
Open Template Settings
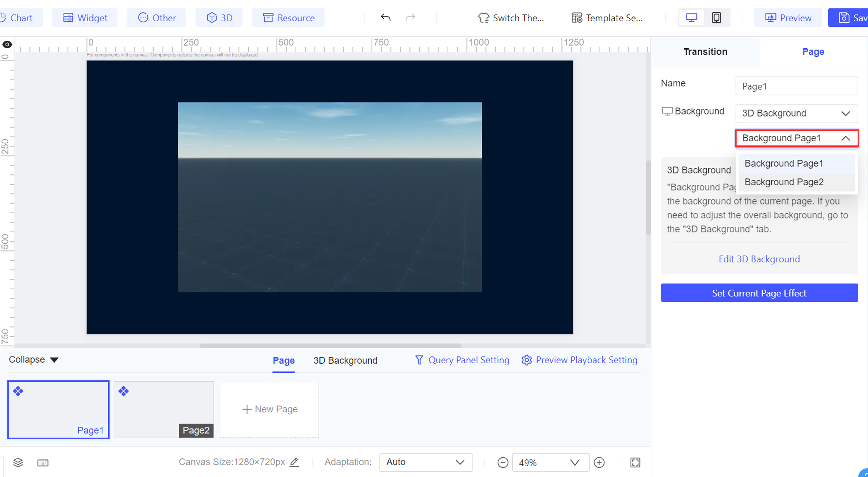pos(607,18)
